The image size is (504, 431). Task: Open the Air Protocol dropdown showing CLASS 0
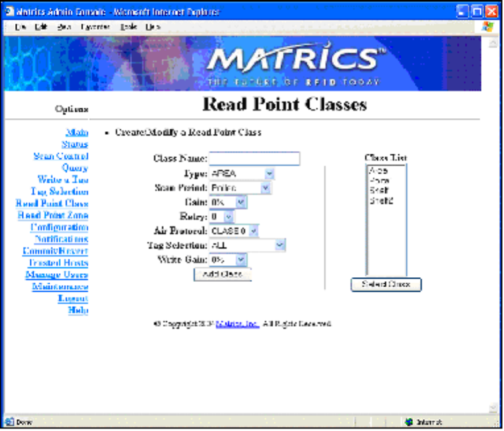[234, 231]
